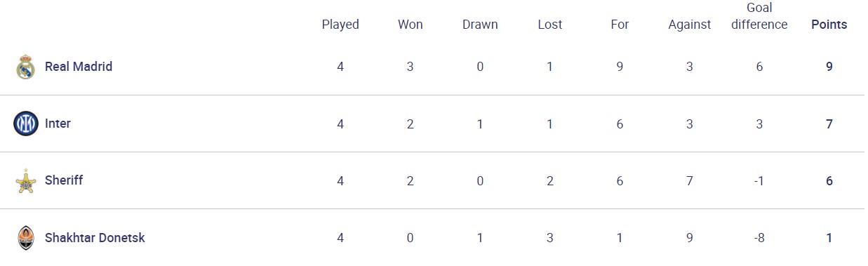Click the Played column header
Image resolution: width=868 pixels, height=266 pixels.
pyautogui.click(x=340, y=25)
